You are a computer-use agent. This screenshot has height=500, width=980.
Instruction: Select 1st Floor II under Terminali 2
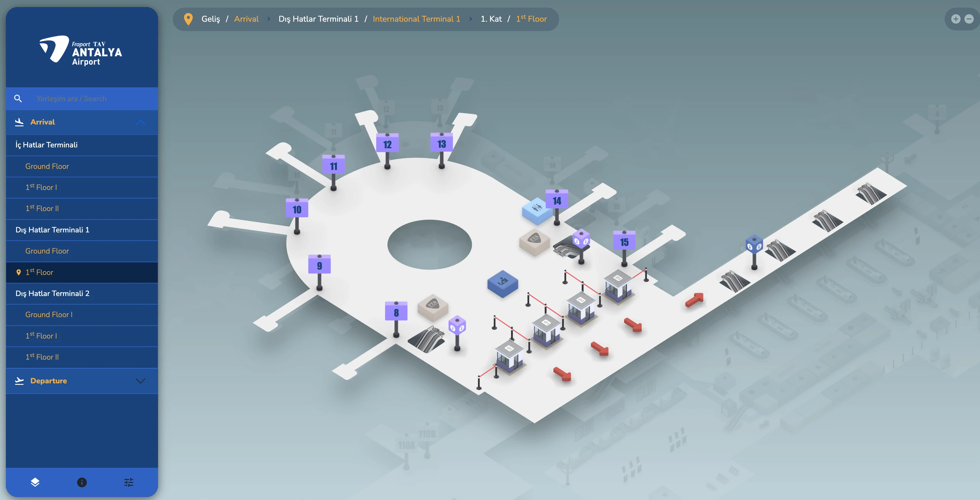click(42, 357)
